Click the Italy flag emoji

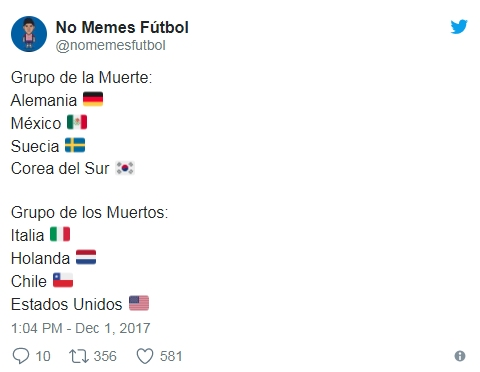point(60,234)
